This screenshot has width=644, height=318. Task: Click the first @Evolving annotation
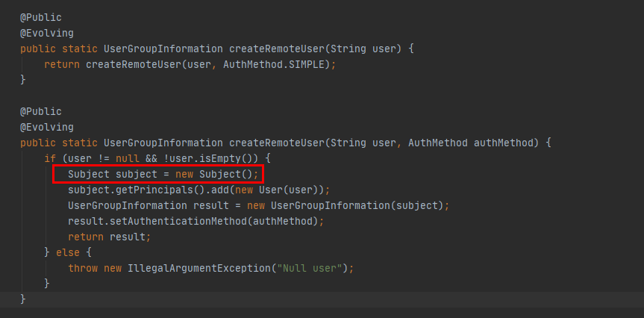pyautogui.click(x=47, y=34)
